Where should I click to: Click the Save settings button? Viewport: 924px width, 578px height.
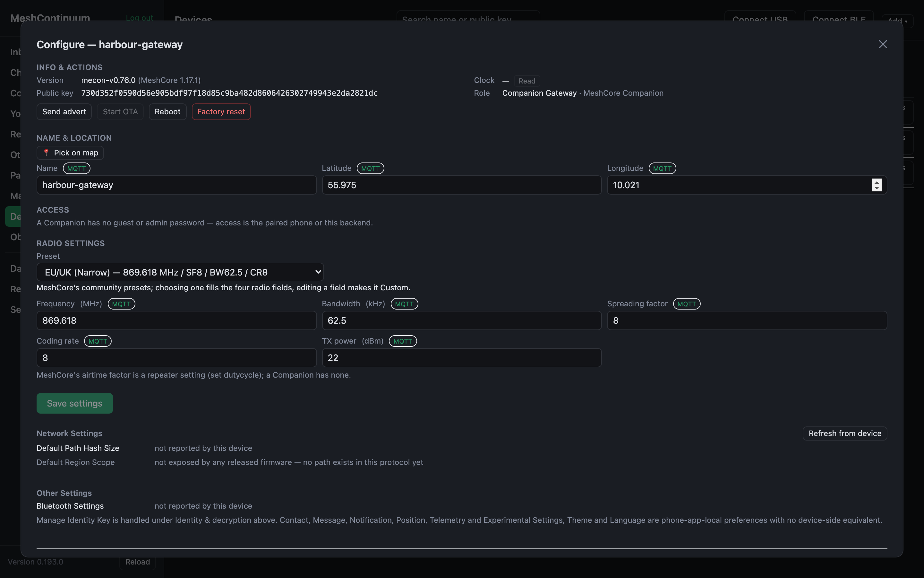(75, 403)
